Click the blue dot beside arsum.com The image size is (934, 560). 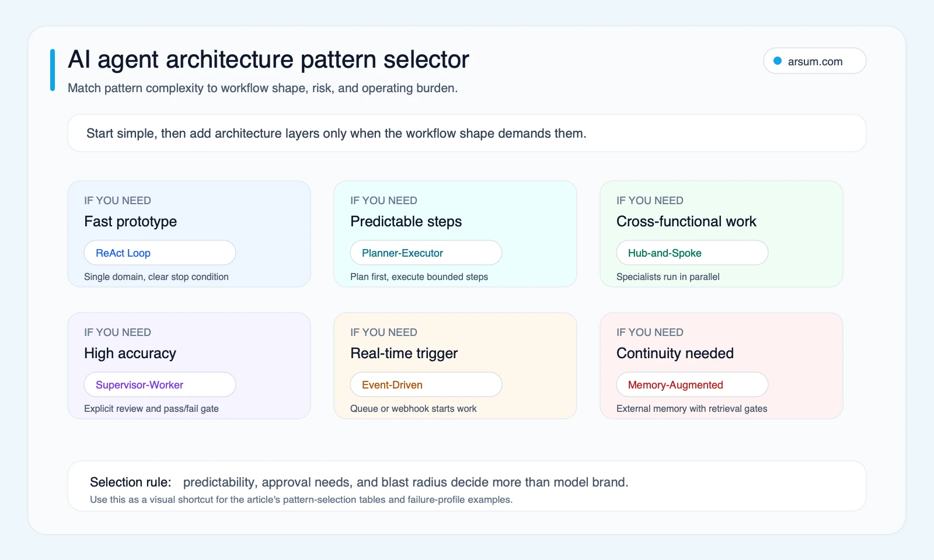pos(778,61)
